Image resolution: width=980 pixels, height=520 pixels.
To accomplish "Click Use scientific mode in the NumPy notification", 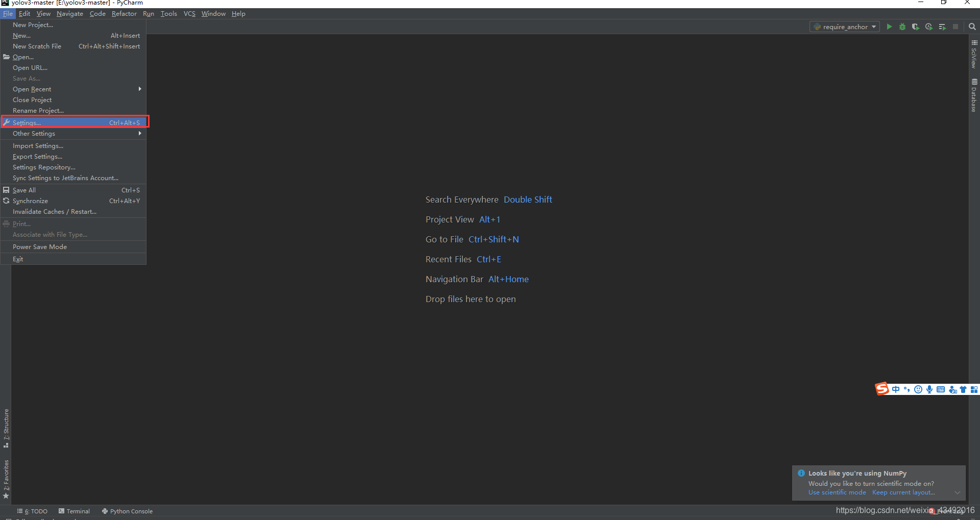I will pos(837,492).
